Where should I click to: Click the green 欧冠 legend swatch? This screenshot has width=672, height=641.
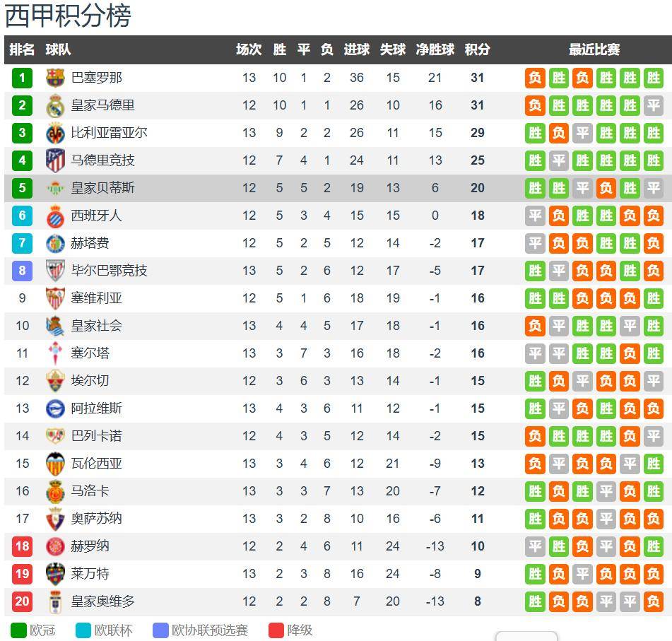click(x=19, y=630)
